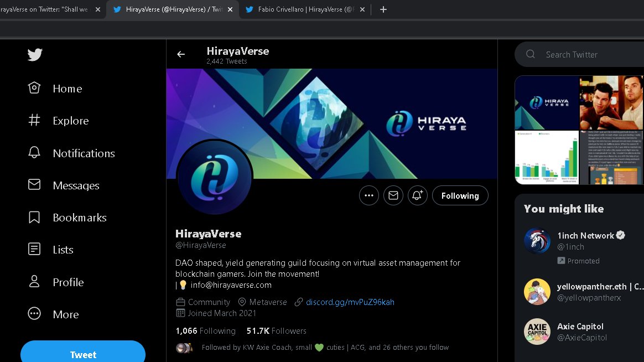This screenshot has height=362, width=644.
Task: Click the 2,442 Tweets header text
Action: click(x=227, y=61)
